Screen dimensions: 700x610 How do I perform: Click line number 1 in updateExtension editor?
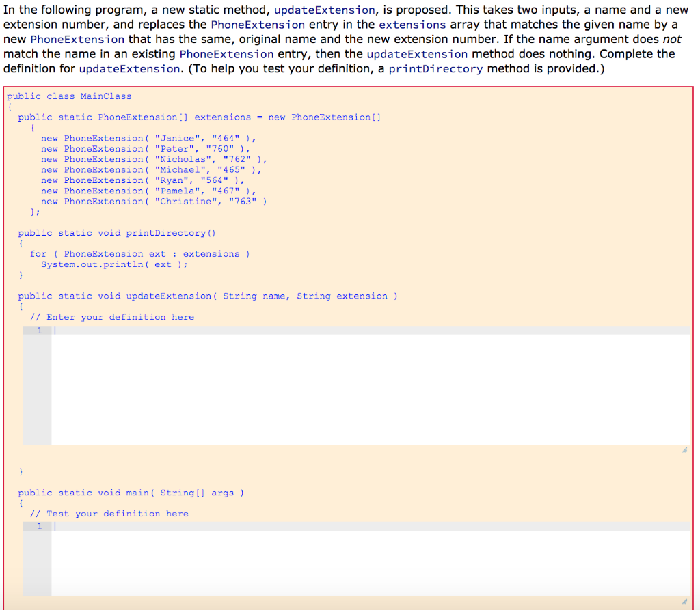(39, 330)
